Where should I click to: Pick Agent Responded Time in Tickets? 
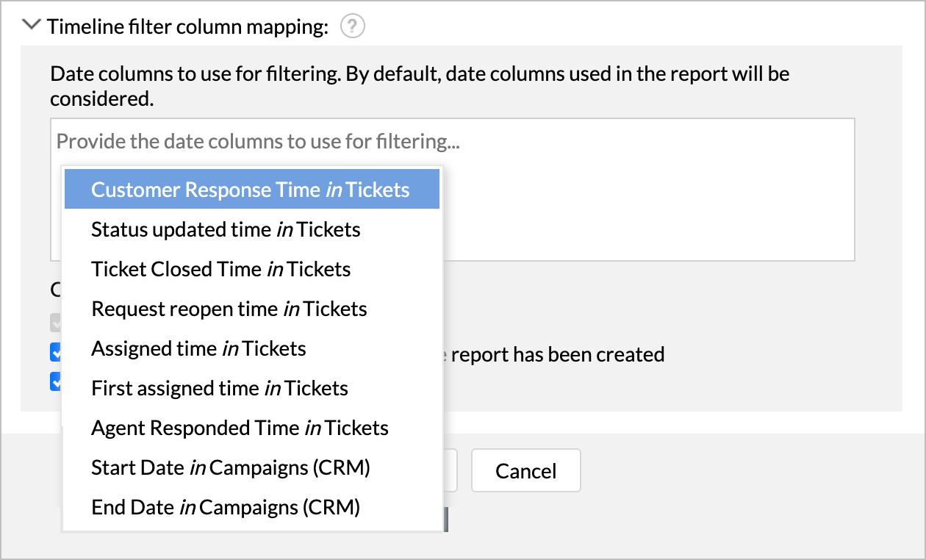(x=240, y=428)
